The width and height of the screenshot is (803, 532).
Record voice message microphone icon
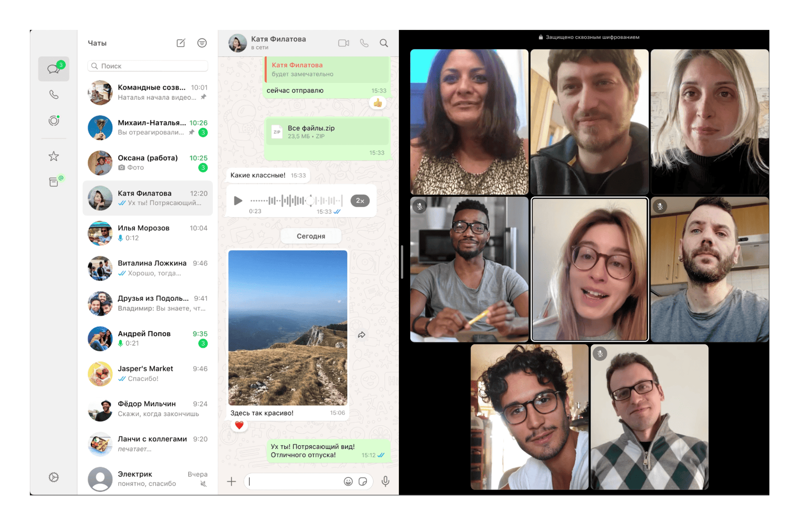385,481
